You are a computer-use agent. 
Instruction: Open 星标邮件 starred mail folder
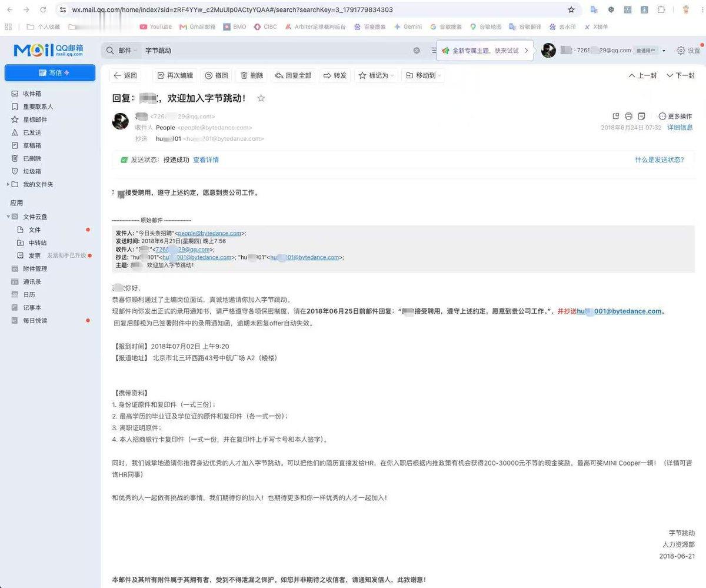pos(35,119)
